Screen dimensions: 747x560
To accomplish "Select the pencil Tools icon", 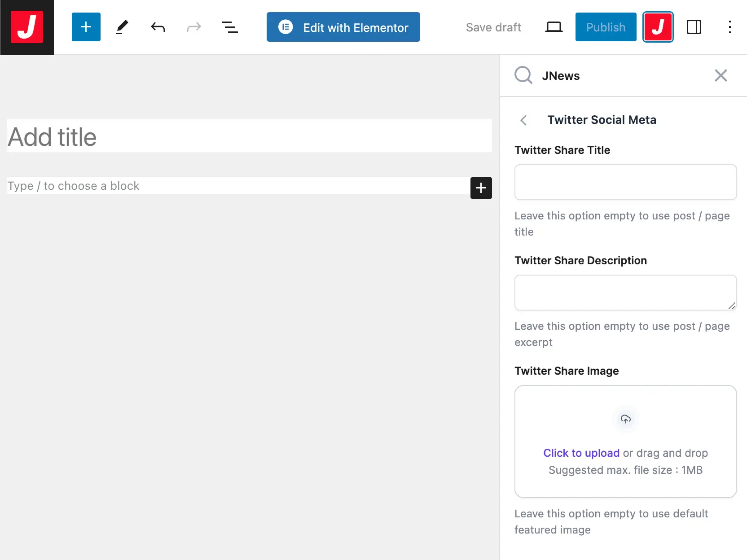I will 122,27.
